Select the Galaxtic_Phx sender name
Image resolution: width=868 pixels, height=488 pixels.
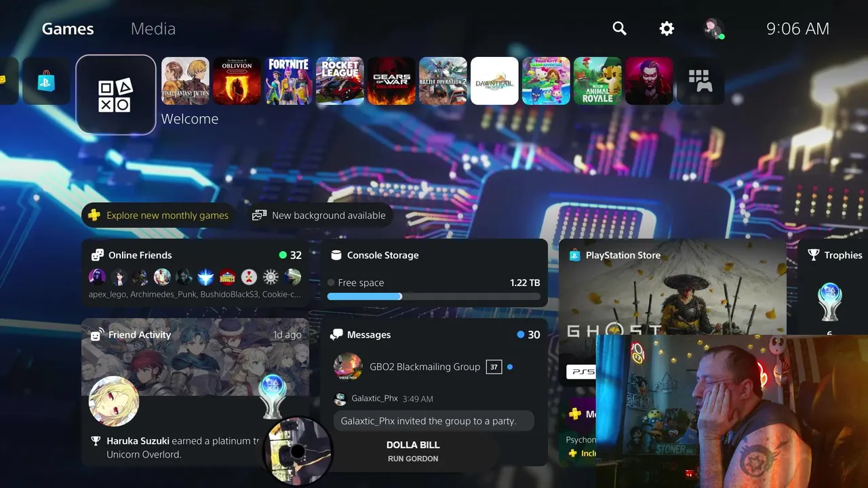[x=374, y=399]
